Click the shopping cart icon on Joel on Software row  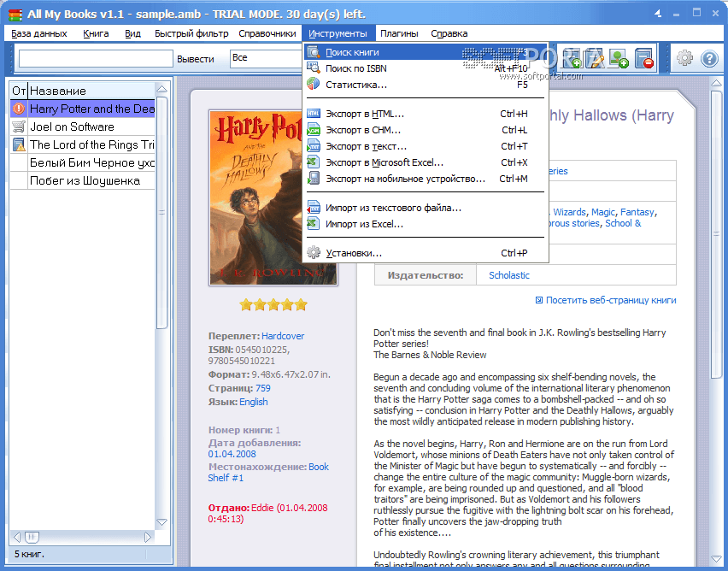[19, 127]
